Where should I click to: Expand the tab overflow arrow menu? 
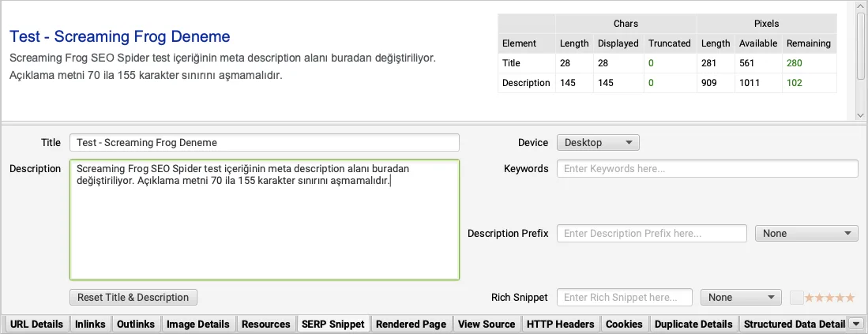[857, 324]
